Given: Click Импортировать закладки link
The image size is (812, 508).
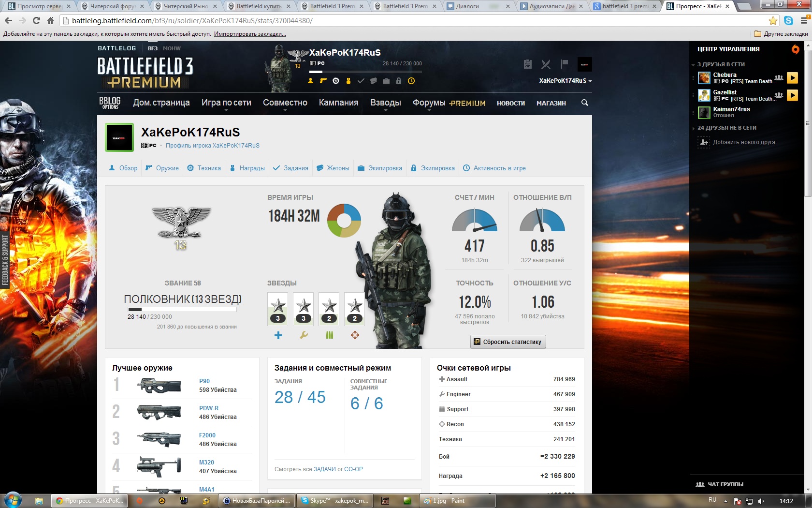Looking at the screenshot, I should pos(250,34).
